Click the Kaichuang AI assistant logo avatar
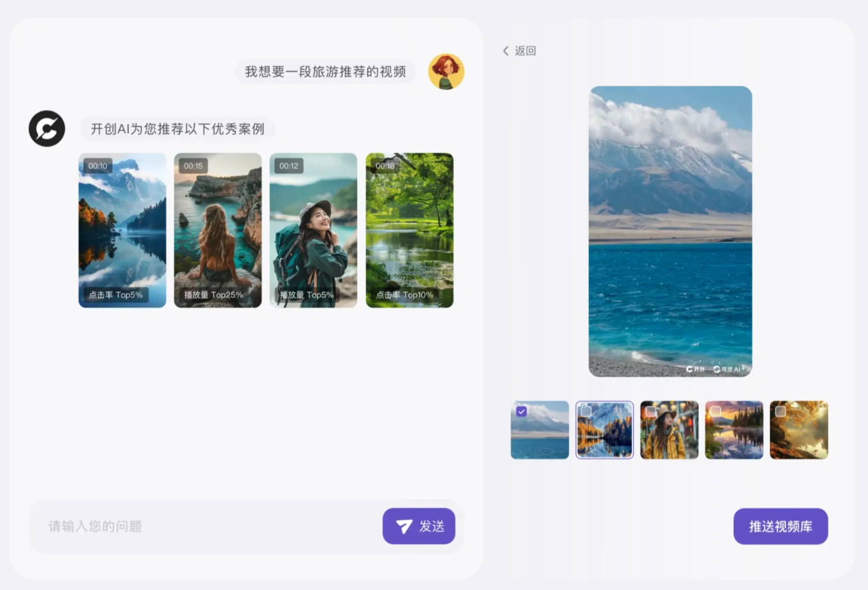868x590 pixels. [47, 128]
